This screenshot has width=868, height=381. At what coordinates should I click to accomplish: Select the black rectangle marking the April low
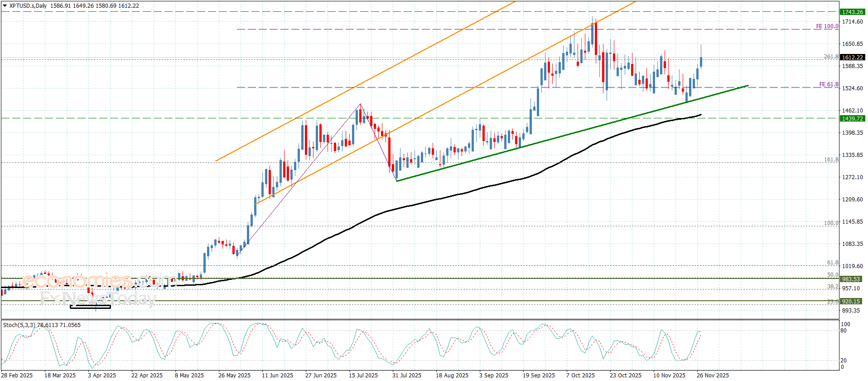[90, 307]
